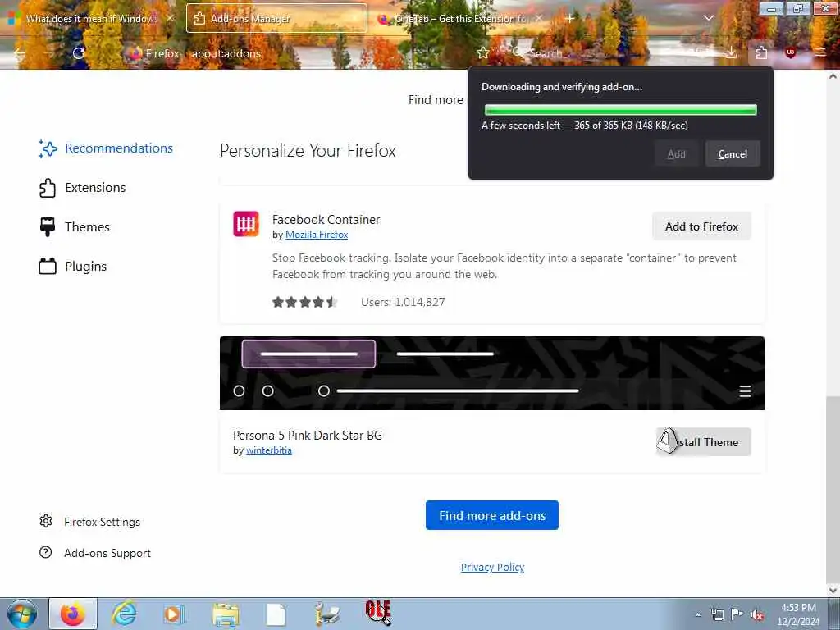Click the disabled Add button in popup
Viewport: 840px width, 630px height.
click(676, 153)
